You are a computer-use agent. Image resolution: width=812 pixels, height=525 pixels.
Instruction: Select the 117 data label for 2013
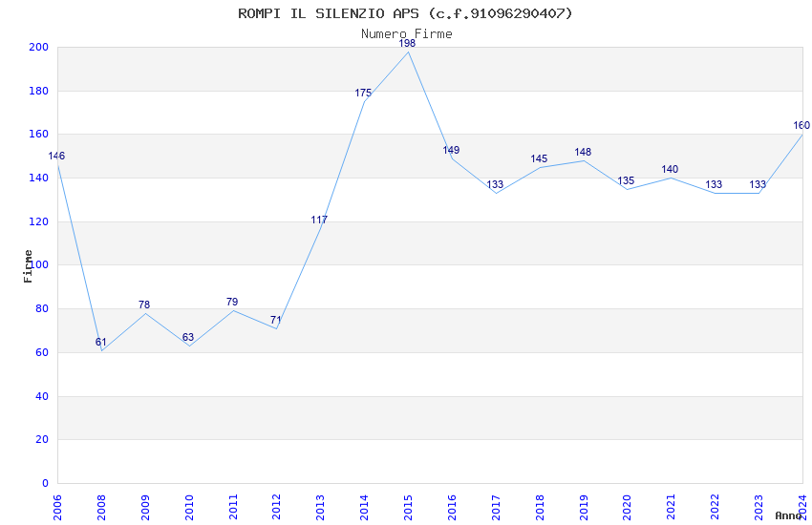click(x=319, y=220)
